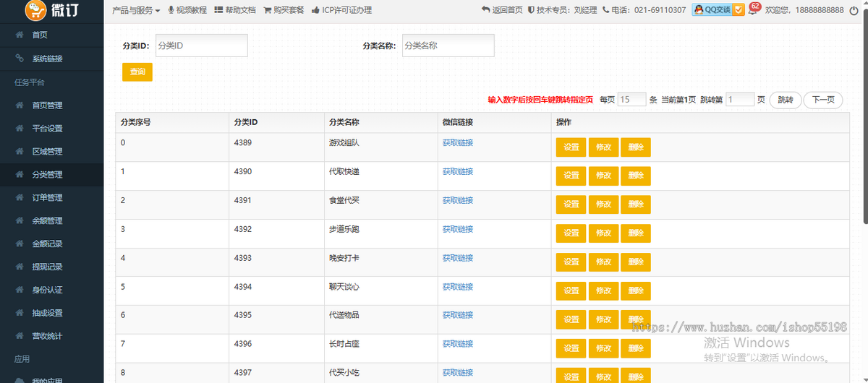Click 删除 for 游戏组队 row
This screenshot has width=868, height=383.
[636, 147]
